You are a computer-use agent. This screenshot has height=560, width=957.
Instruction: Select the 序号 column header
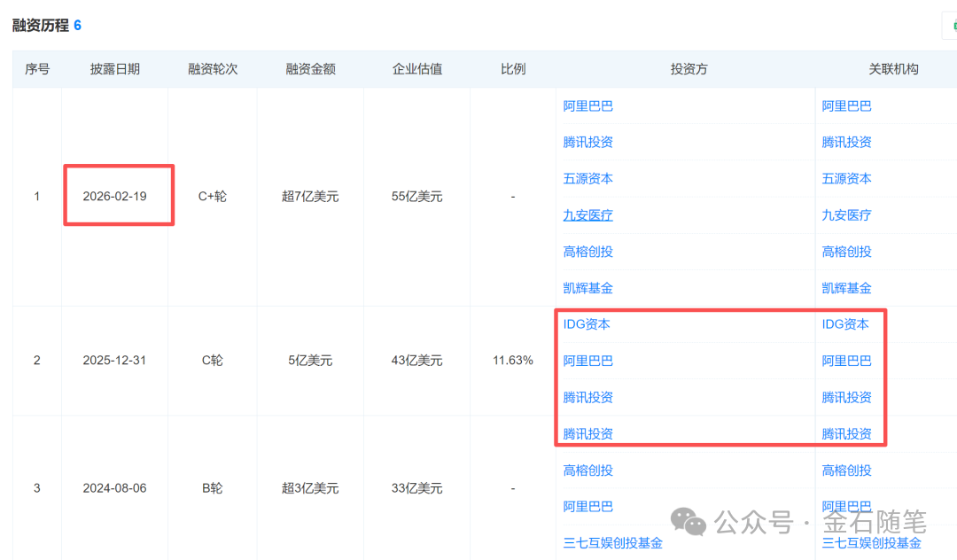click(x=36, y=69)
